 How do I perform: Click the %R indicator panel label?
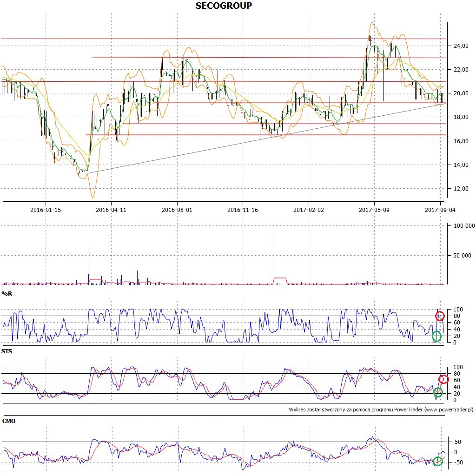click(7, 294)
